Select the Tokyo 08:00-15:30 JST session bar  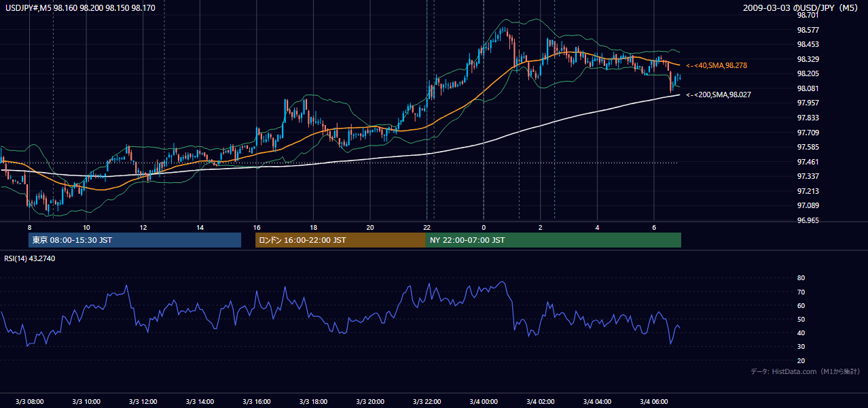(134, 240)
